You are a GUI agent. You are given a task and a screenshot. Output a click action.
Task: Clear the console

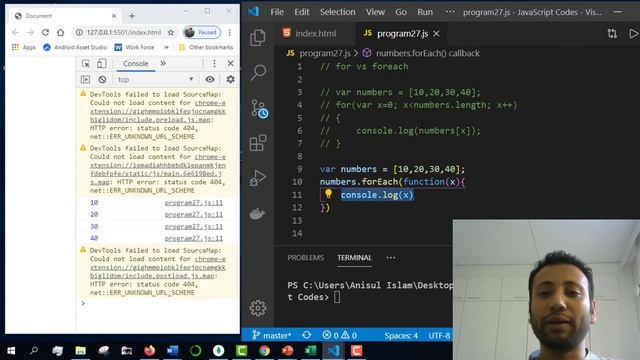[102, 79]
